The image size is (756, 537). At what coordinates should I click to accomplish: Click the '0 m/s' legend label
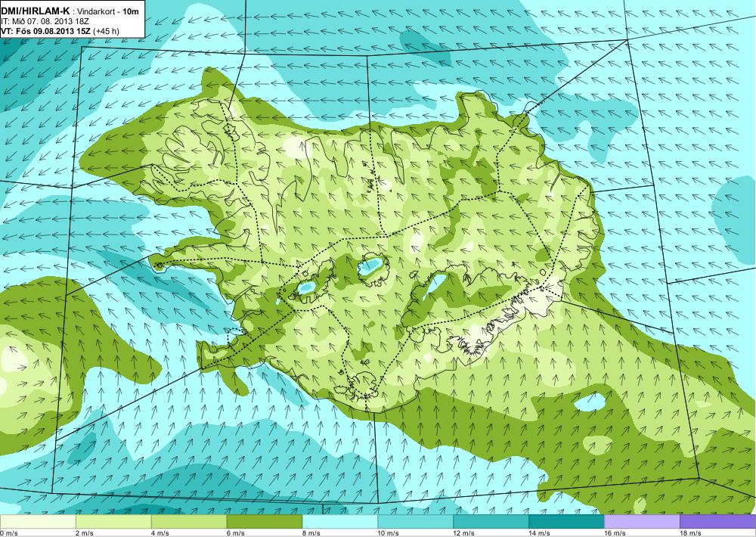pos(9,533)
